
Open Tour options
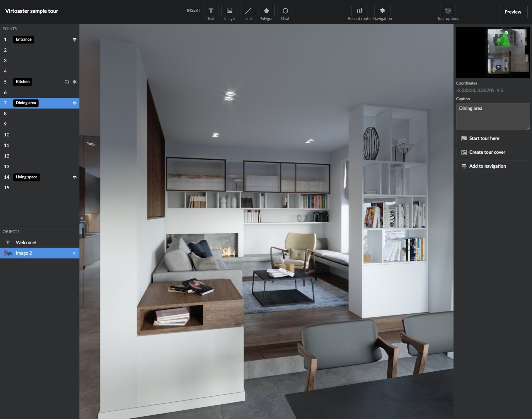[x=448, y=11]
